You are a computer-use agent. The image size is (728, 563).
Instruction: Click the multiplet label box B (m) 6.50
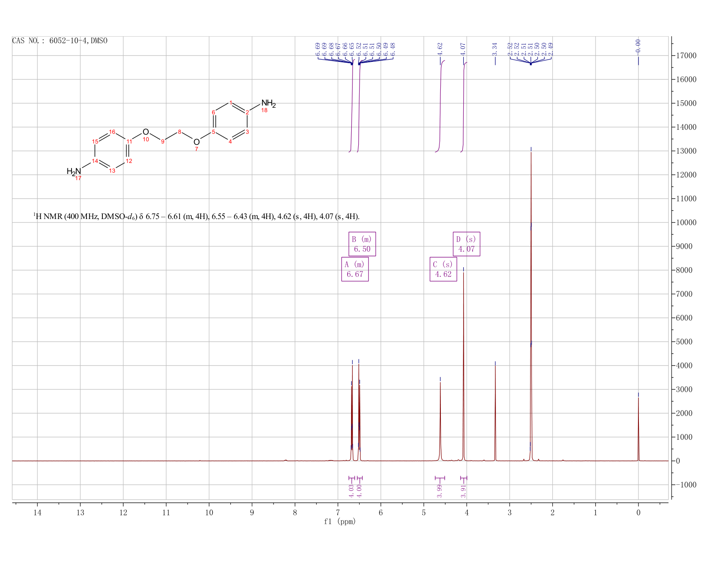(362, 244)
